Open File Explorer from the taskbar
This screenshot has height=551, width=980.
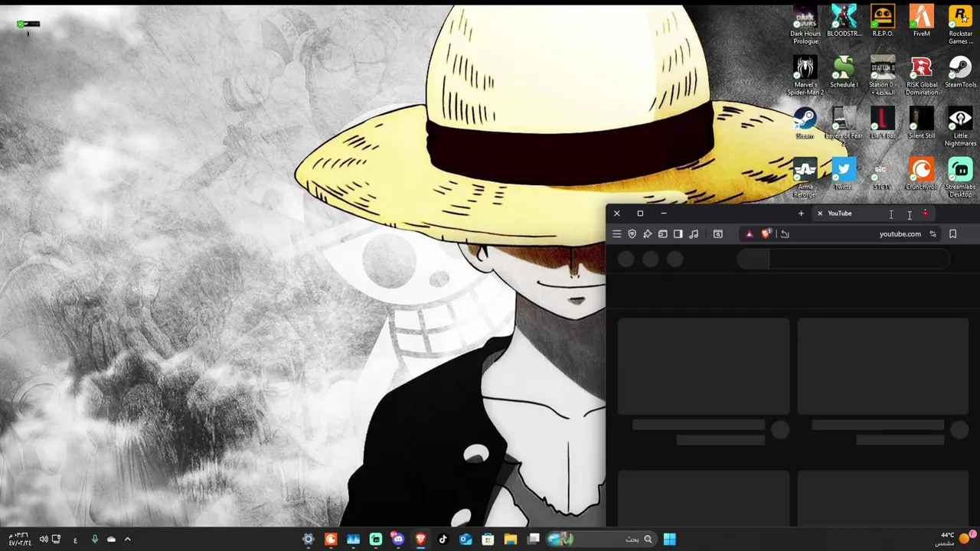[x=511, y=540]
